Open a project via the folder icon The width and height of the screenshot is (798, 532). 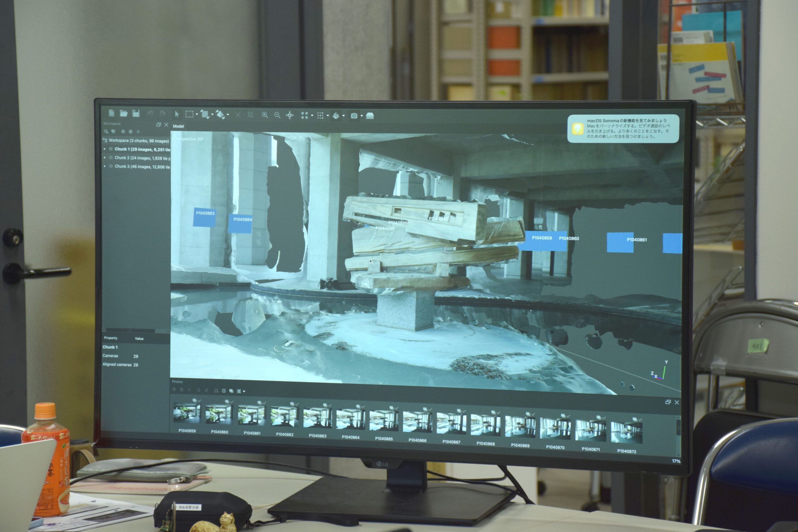123,113
